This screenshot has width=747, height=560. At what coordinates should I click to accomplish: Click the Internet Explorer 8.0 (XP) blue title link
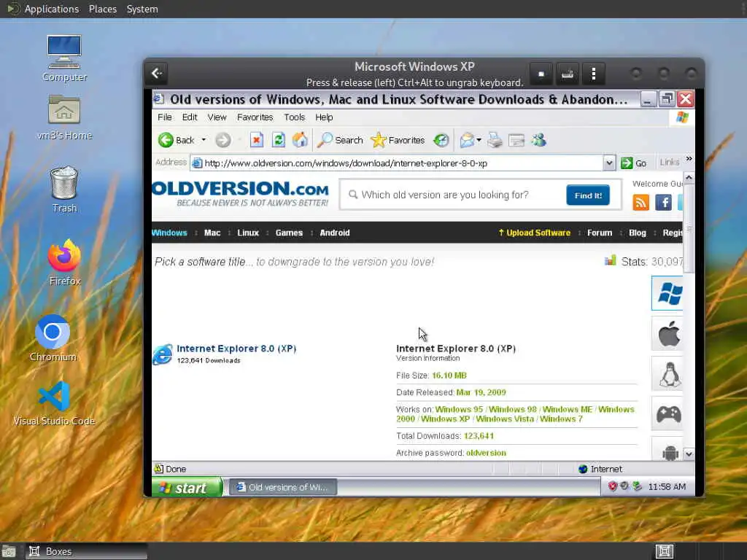pos(236,349)
